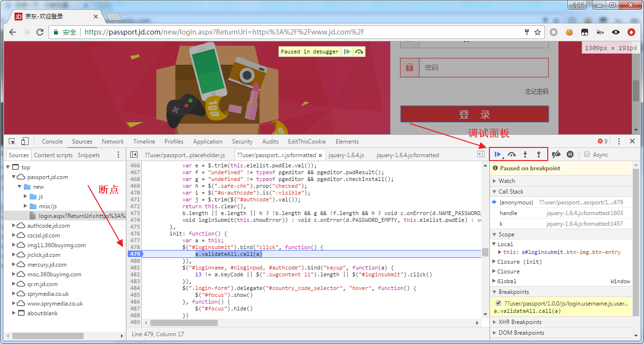Image resolution: width=644 pixels, height=344 pixels.
Task: Click the inspect element picker icon
Action: 12,142
